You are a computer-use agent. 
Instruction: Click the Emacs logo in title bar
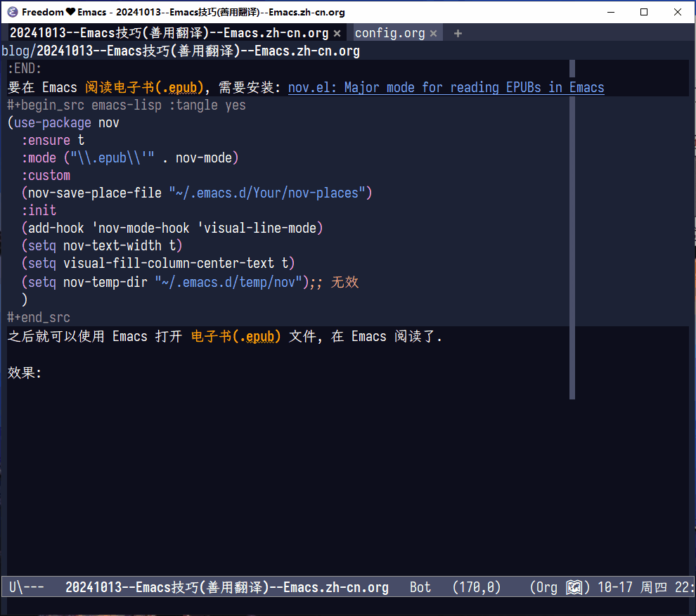coord(13,12)
